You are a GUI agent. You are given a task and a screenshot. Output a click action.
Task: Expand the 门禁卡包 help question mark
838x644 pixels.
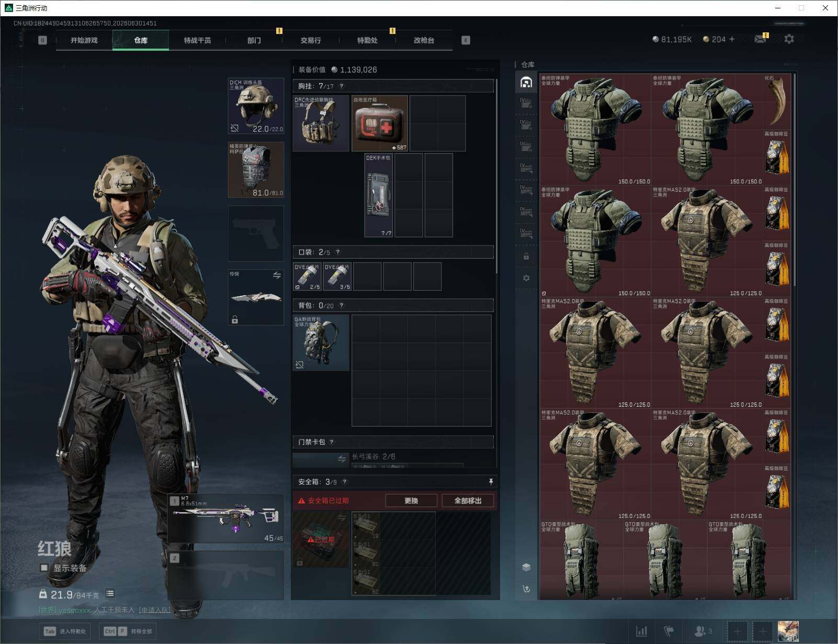pos(332,442)
